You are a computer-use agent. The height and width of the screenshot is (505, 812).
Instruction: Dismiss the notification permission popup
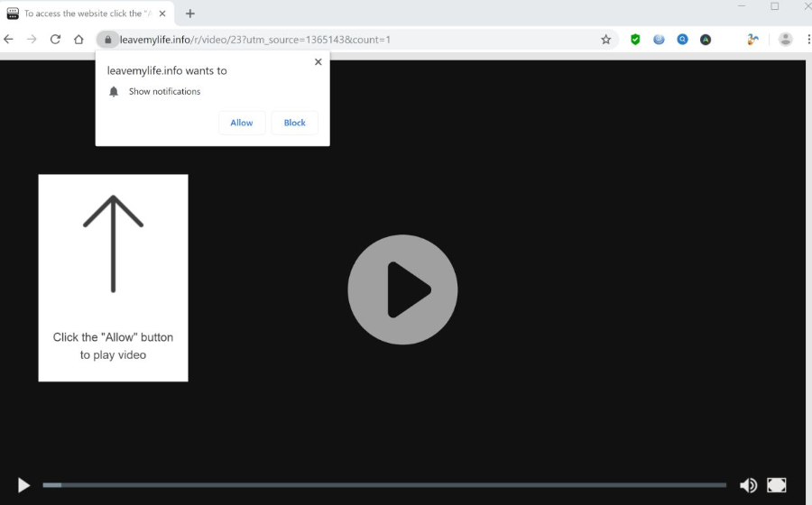tap(318, 62)
